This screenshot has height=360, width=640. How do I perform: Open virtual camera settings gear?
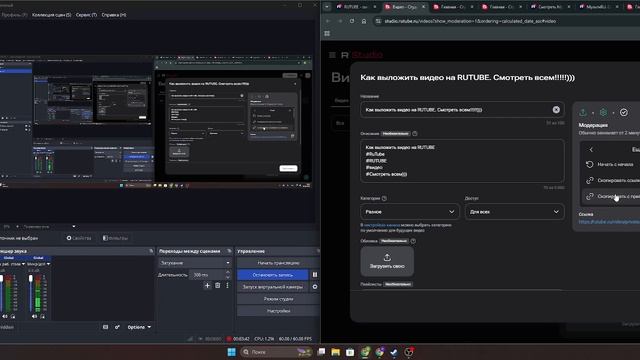(315, 287)
